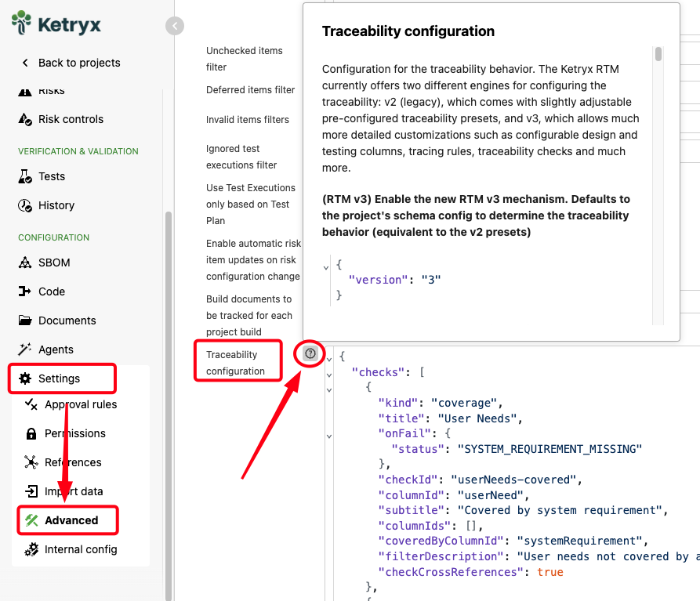Open Import data settings
700x601 pixels.
(x=74, y=491)
